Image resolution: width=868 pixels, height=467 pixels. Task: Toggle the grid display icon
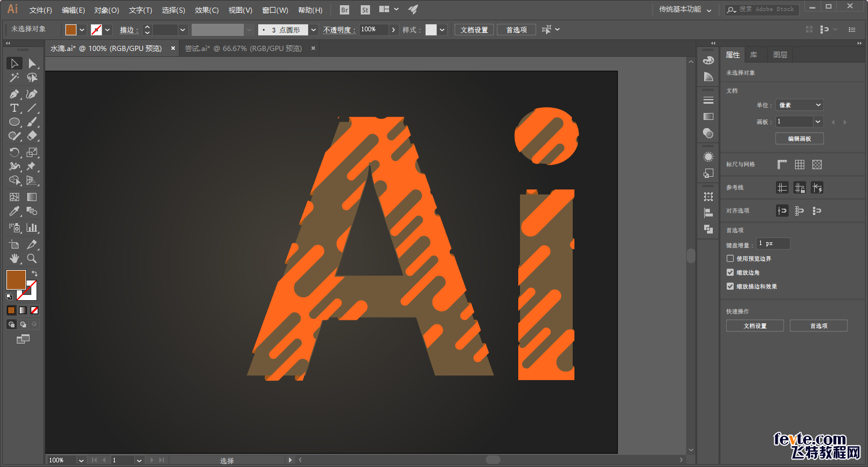(800, 165)
